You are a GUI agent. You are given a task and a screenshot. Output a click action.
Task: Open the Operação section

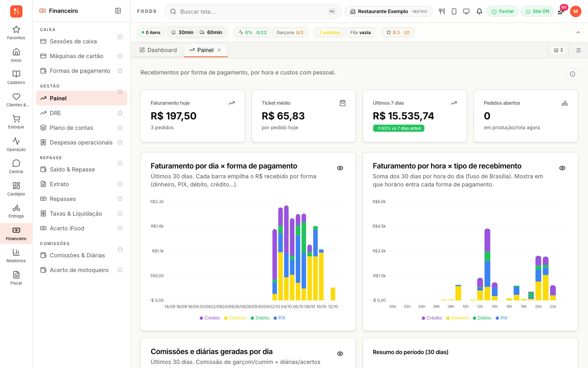click(16, 144)
